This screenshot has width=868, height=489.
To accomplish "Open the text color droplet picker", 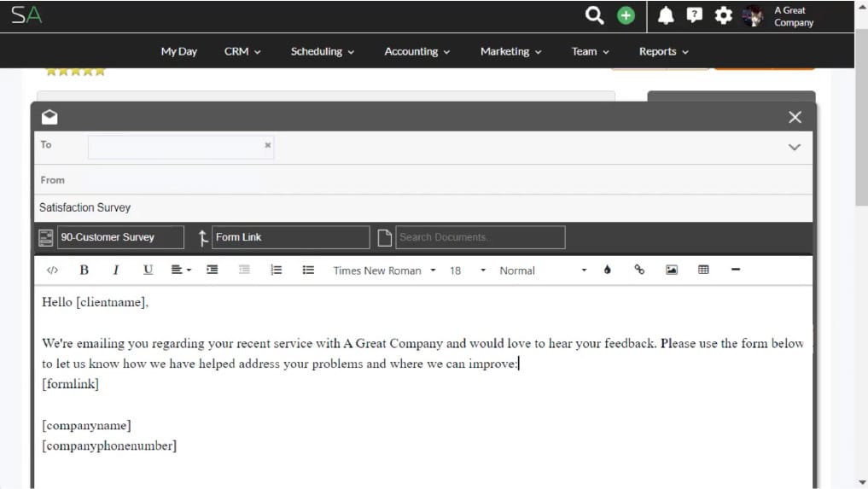I will [607, 270].
